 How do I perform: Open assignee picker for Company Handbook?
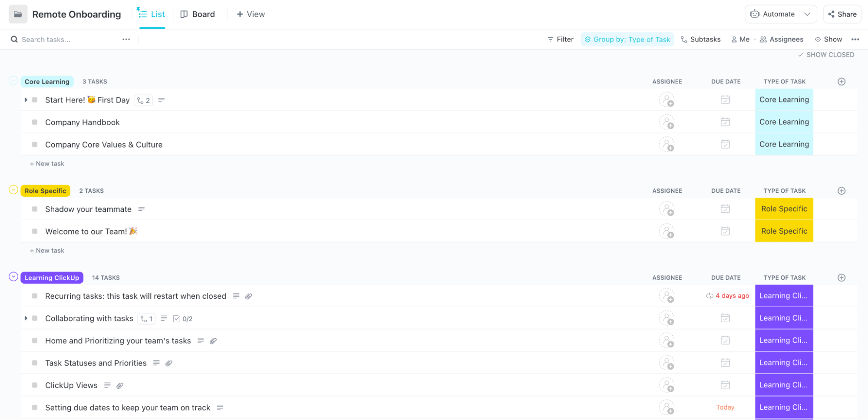[x=667, y=122]
